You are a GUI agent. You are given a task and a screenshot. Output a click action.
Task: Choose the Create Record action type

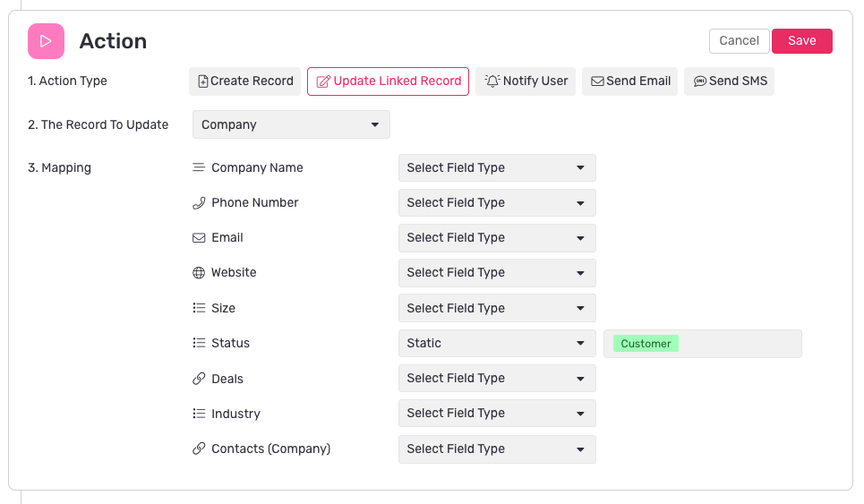(x=244, y=81)
